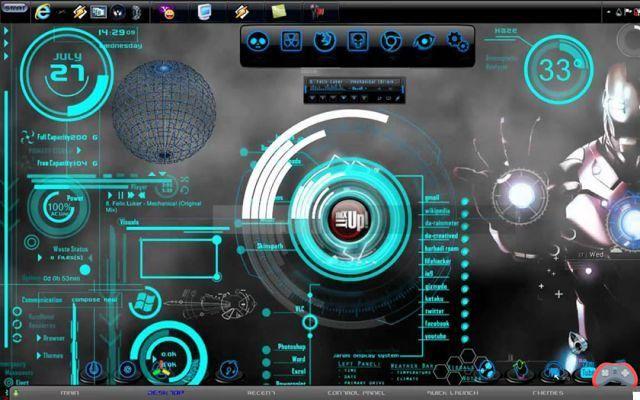Click the Visuals bar
Viewport: 640px width, 400px height.
pos(178,229)
